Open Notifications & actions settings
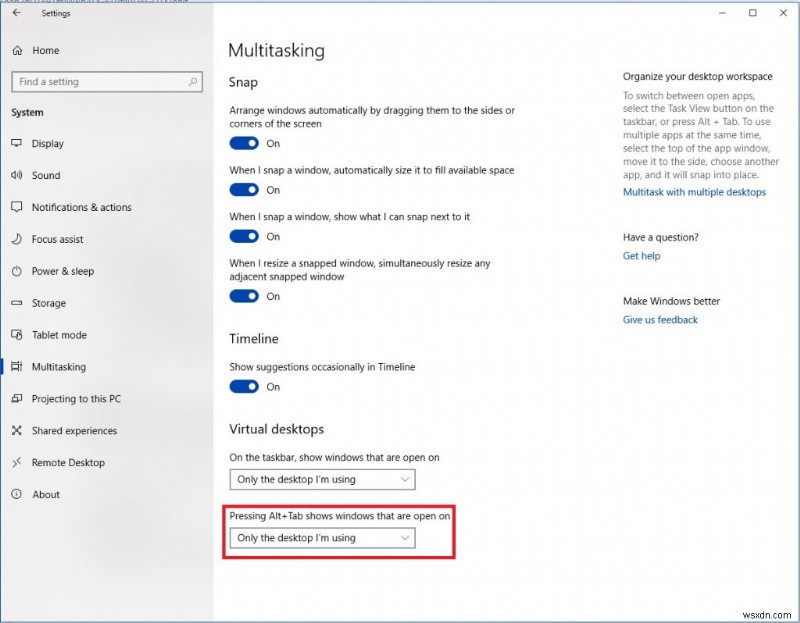This screenshot has height=623, width=800. pyautogui.click(x=83, y=207)
